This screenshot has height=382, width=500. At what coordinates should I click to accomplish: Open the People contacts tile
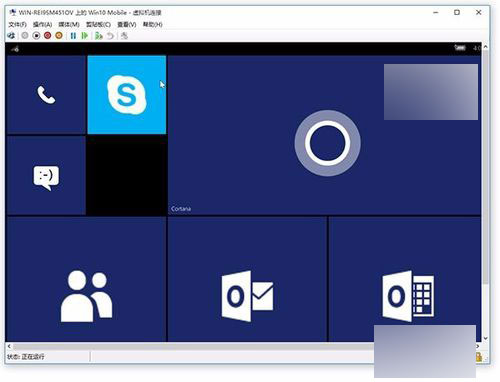pyautogui.click(x=86, y=279)
